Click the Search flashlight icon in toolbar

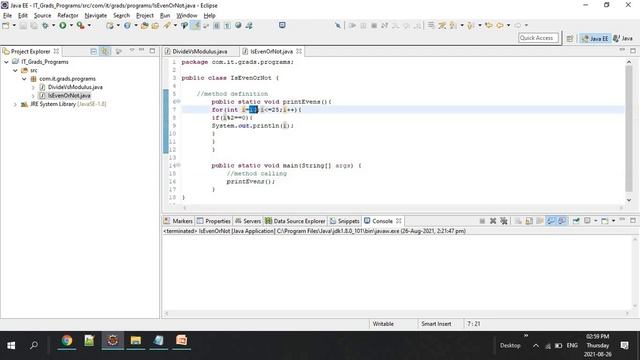tap(167, 25)
